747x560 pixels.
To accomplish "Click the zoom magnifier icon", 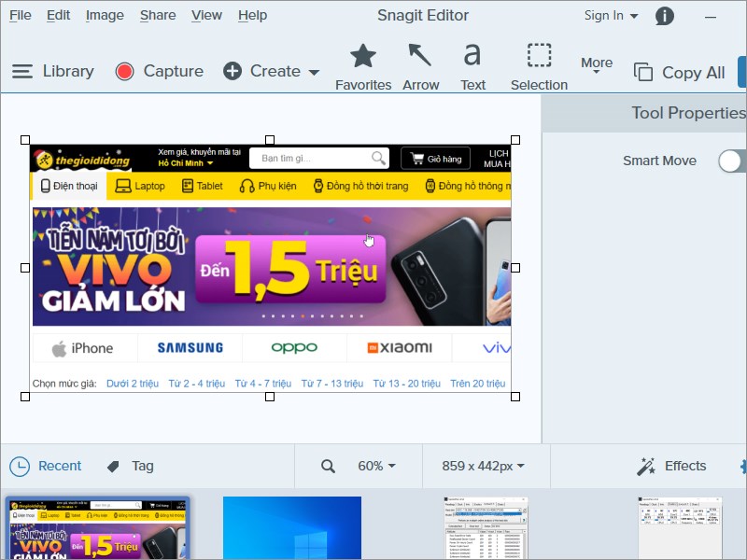I will (328, 466).
